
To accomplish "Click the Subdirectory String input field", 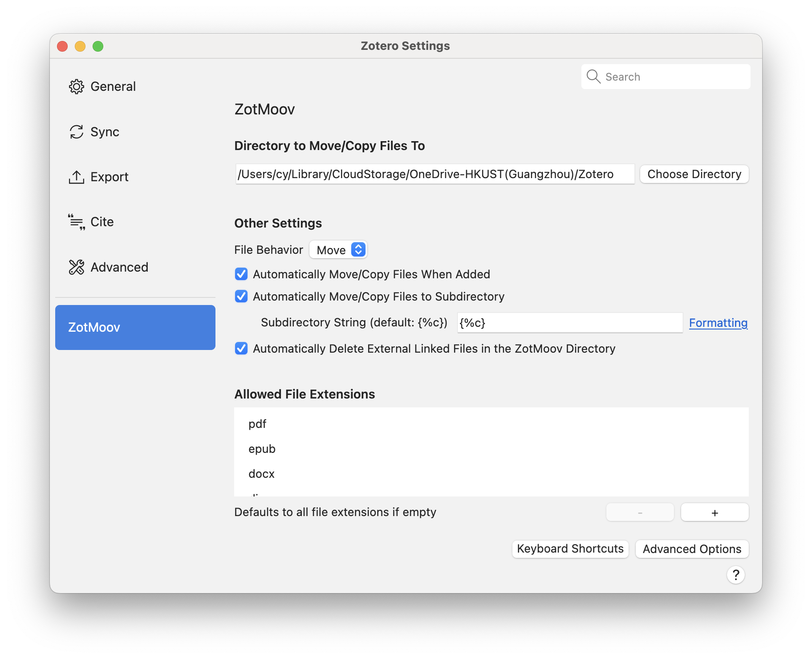I will [x=570, y=323].
